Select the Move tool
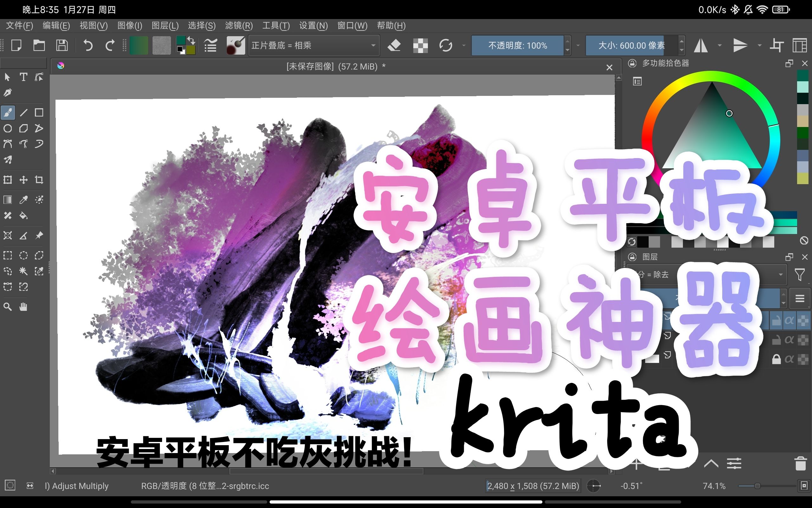812x508 pixels. click(x=23, y=180)
